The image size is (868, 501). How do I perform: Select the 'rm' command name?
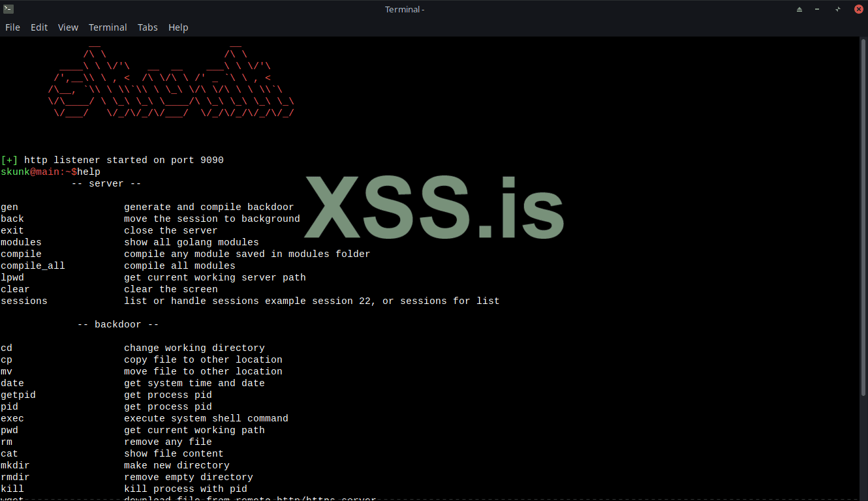7,442
